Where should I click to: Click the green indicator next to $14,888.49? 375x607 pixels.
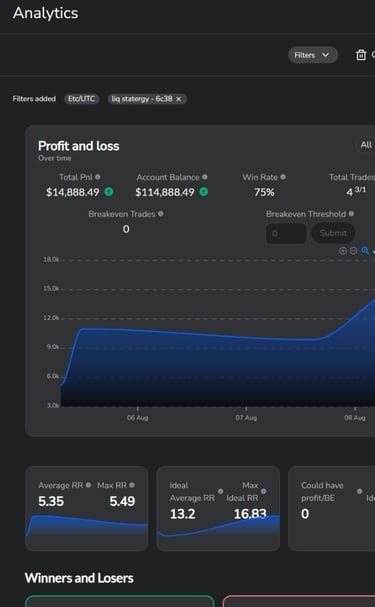[x=109, y=192]
